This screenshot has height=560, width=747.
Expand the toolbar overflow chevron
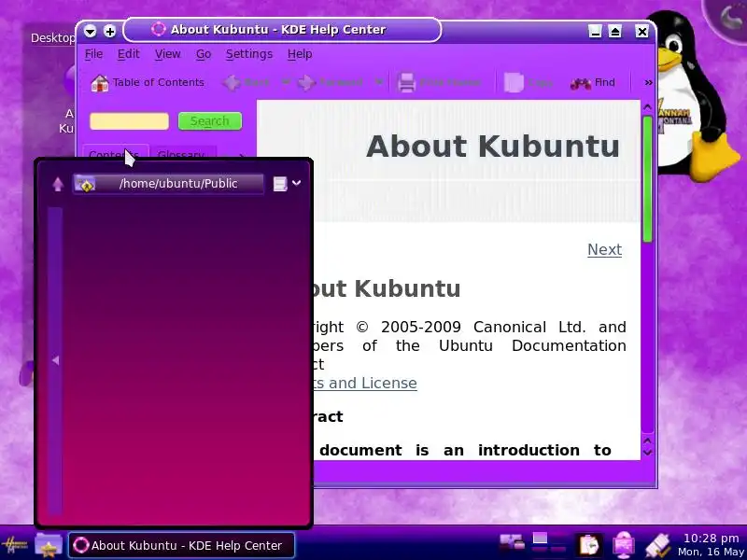coord(648,82)
